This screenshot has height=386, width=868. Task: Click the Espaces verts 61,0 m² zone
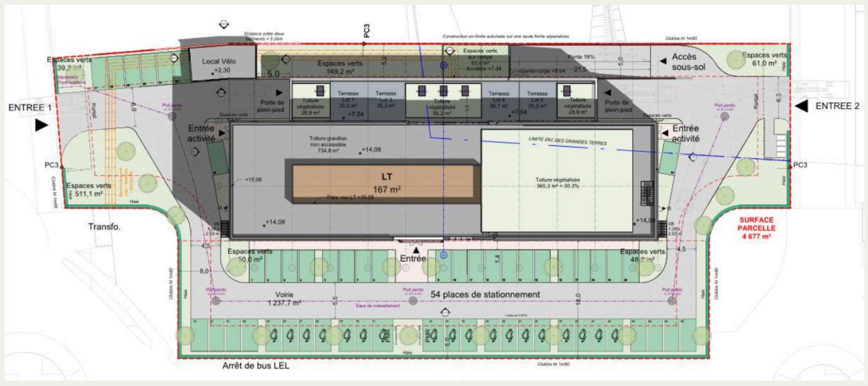pos(764,59)
